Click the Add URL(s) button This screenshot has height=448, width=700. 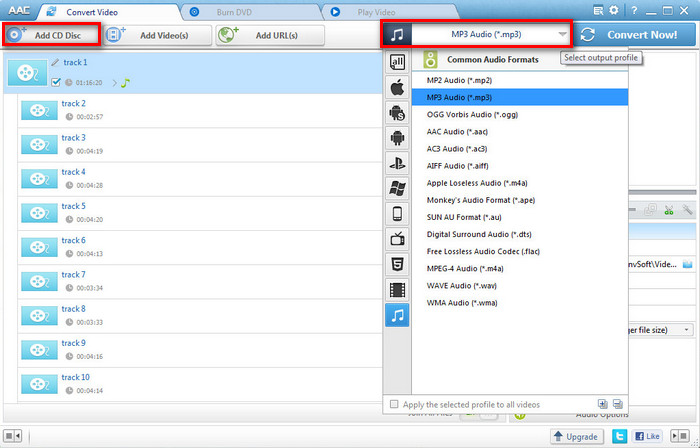point(270,35)
